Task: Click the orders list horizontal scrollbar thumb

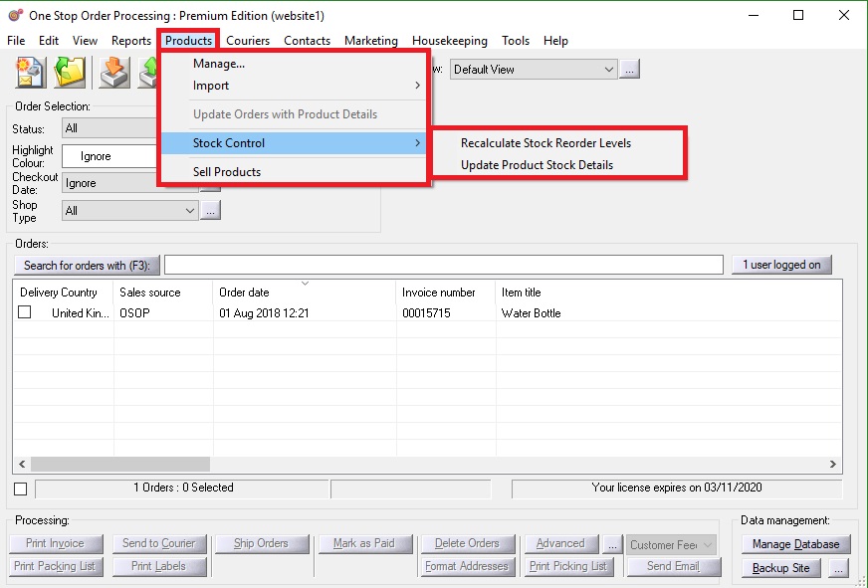Action: pyautogui.click(x=120, y=464)
